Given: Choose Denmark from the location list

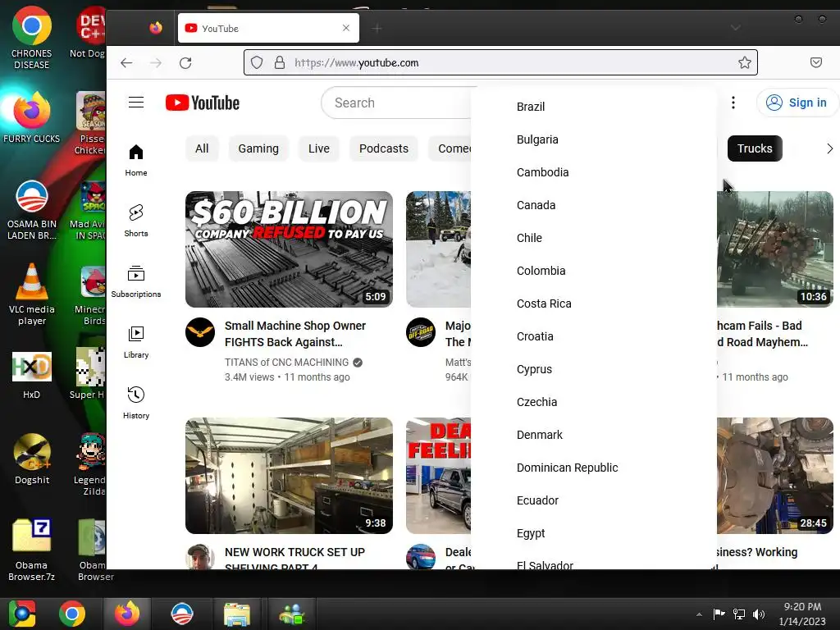Looking at the screenshot, I should click(x=594, y=435).
